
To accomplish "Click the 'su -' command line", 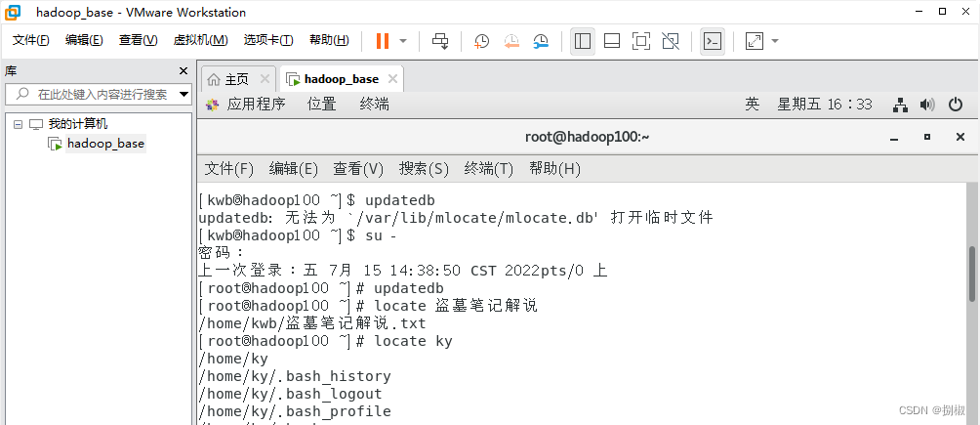I will point(298,235).
